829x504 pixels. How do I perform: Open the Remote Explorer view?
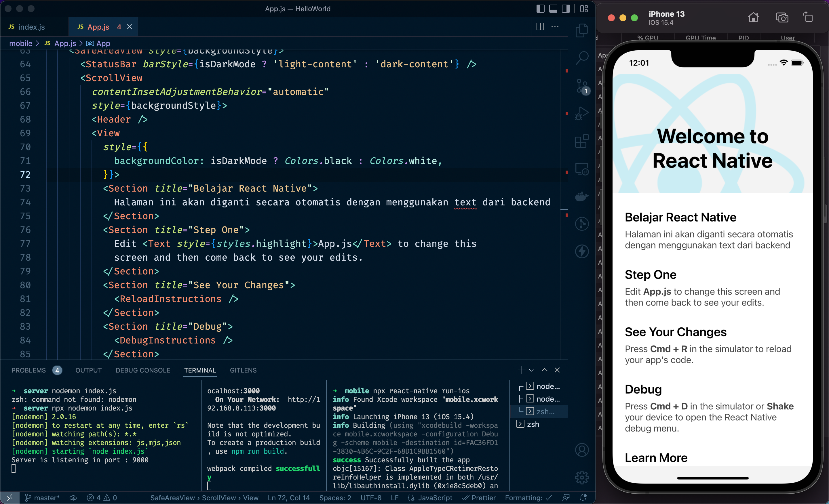pyautogui.click(x=582, y=169)
